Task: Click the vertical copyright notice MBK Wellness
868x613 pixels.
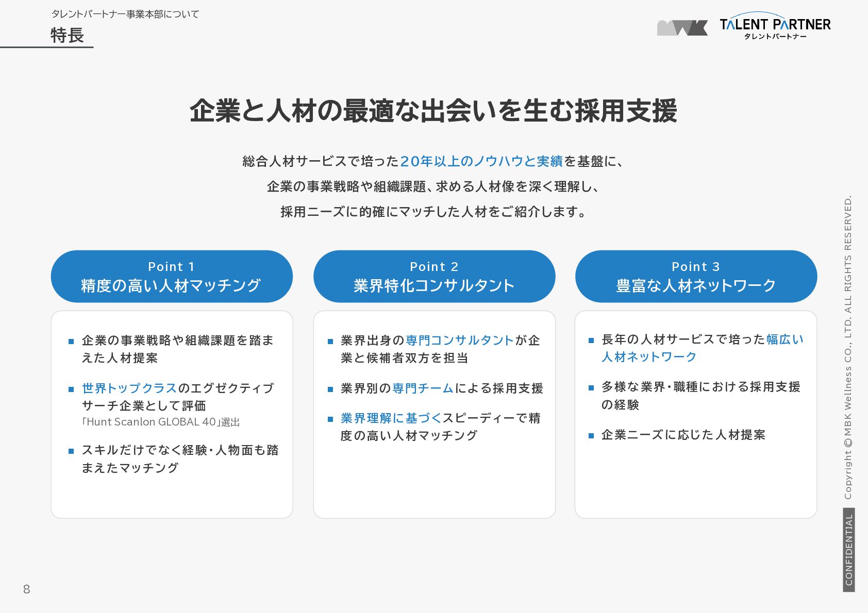Action: (848, 347)
